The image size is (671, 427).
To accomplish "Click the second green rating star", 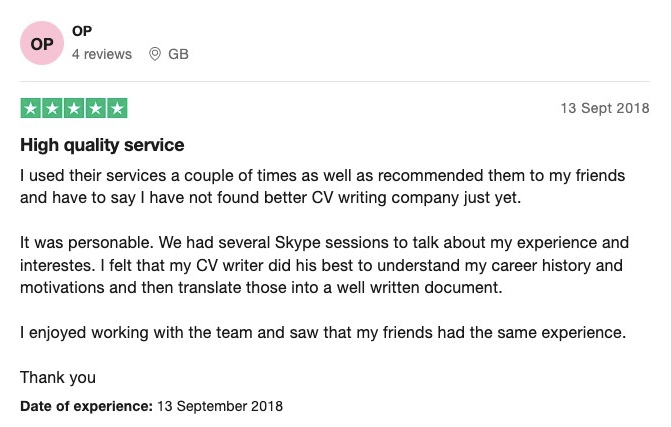I will coord(52,108).
